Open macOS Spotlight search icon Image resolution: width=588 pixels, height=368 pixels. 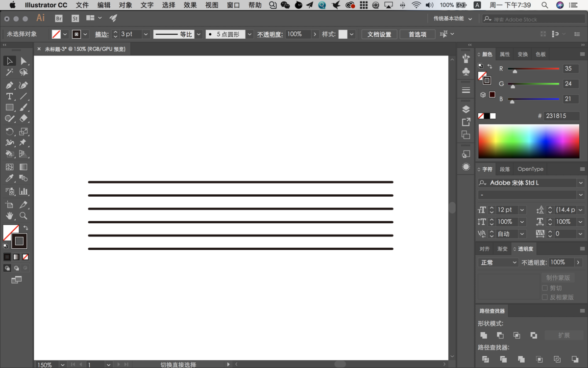[545, 5]
